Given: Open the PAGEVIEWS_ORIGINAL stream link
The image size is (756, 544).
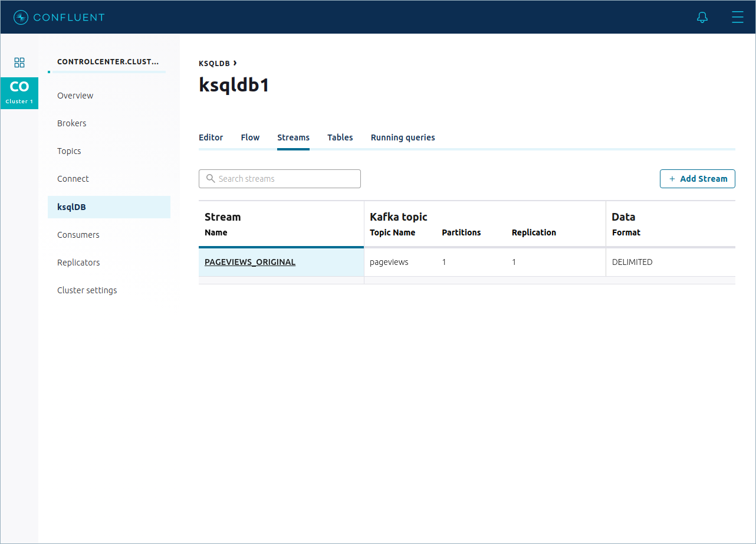Looking at the screenshot, I should click(250, 262).
